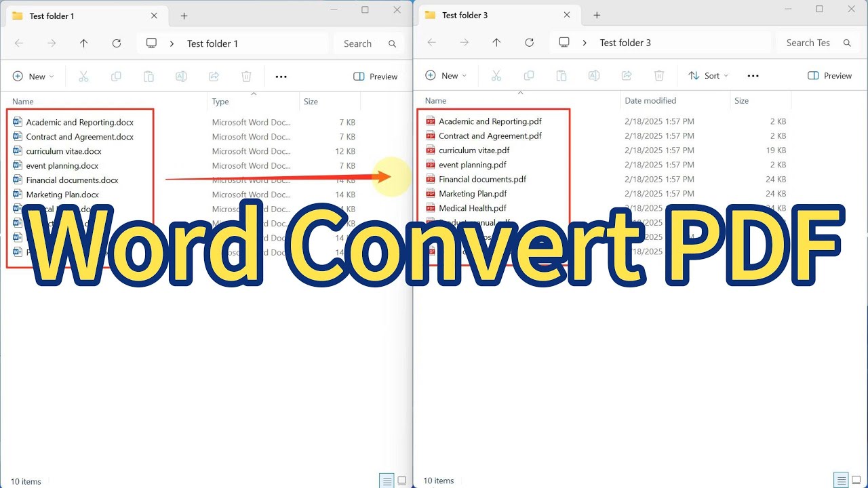Image resolution: width=868 pixels, height=488 pixels.
Task: Click Rename icon in Test folder 1 toolbar
Action: click(181, 77)
